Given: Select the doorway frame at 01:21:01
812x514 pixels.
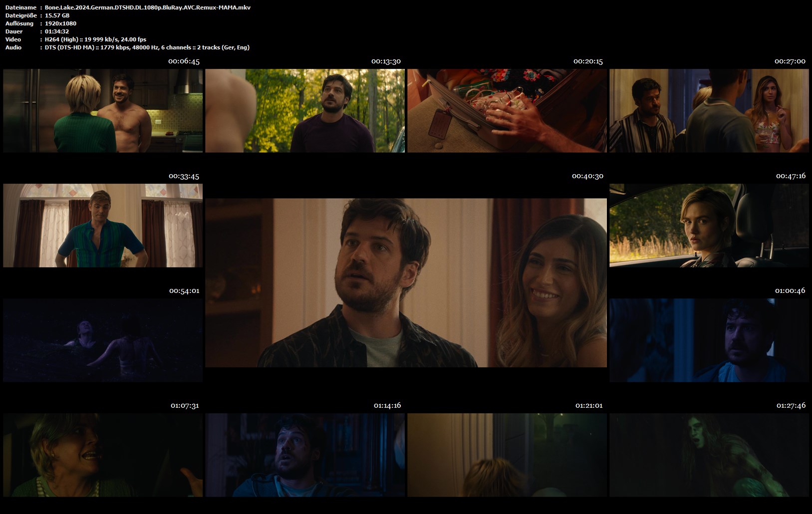Looking at the screenshot, I should [507, 455].
